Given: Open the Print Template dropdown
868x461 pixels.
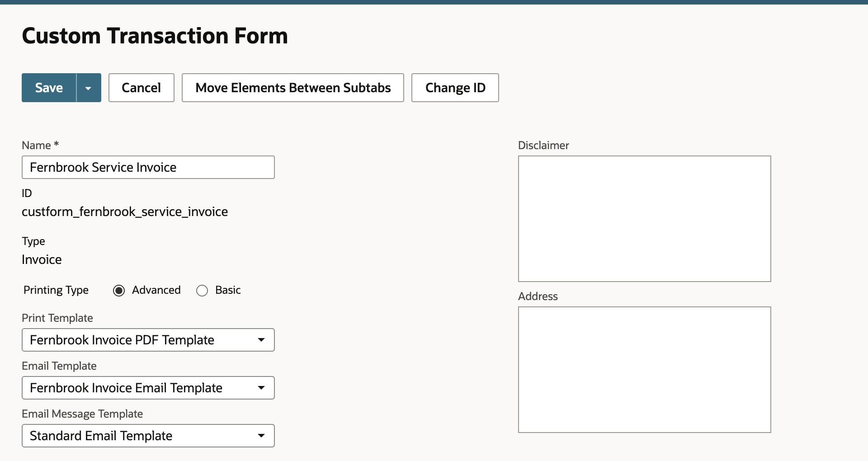Looking at the screenshot, I should pos(148,340).
